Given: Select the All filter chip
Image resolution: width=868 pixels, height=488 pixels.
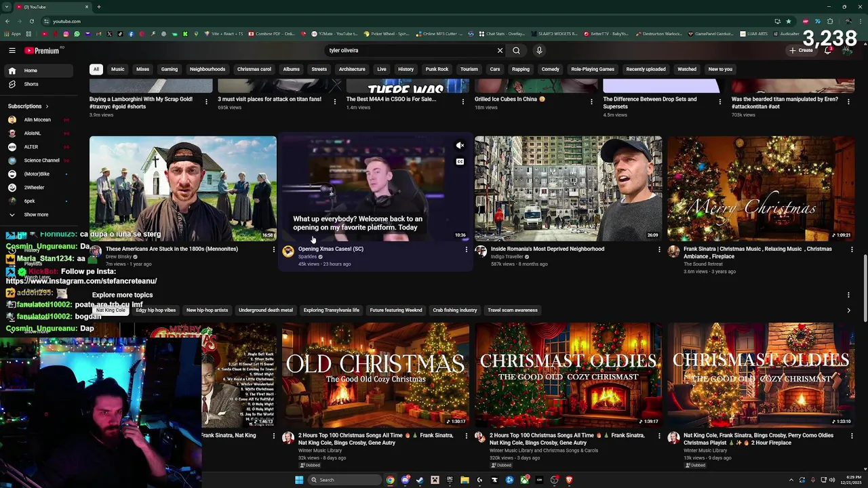Looking at the screenshot, I should tap(96, 69).
